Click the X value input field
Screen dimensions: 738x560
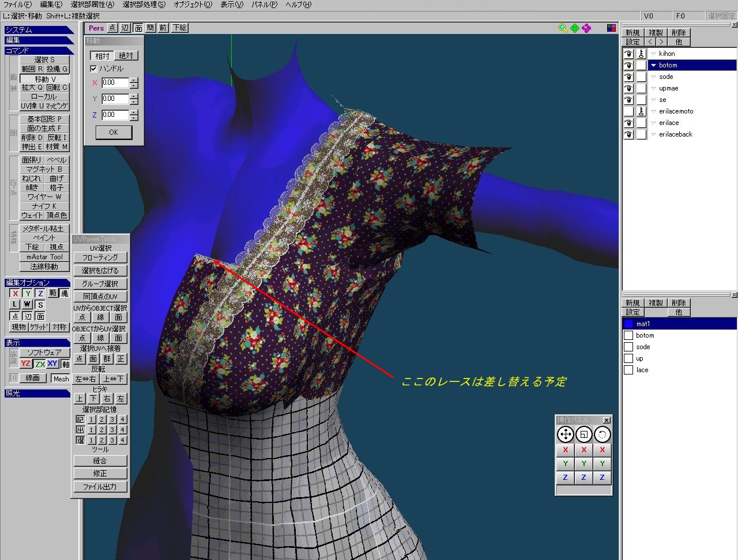(115, 83)
